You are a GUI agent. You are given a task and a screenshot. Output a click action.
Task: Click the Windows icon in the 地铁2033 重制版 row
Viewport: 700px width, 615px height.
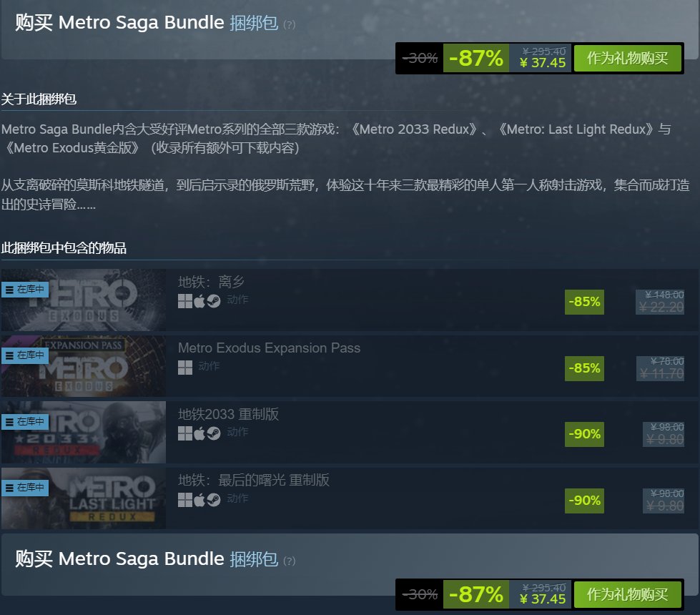pos(184,433)
